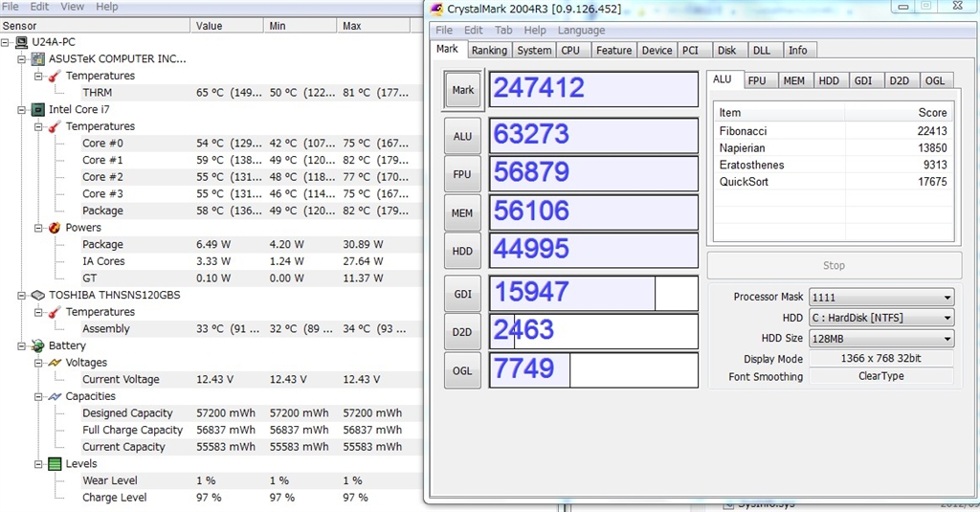Click the Powers flame icon
The image size is (980, 512).
click(55, 228)
